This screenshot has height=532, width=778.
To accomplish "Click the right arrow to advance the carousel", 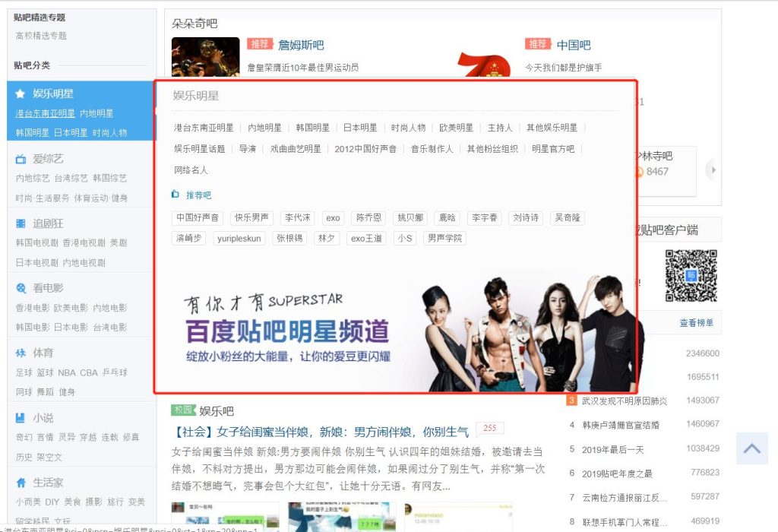I will [x=712, y=171].
